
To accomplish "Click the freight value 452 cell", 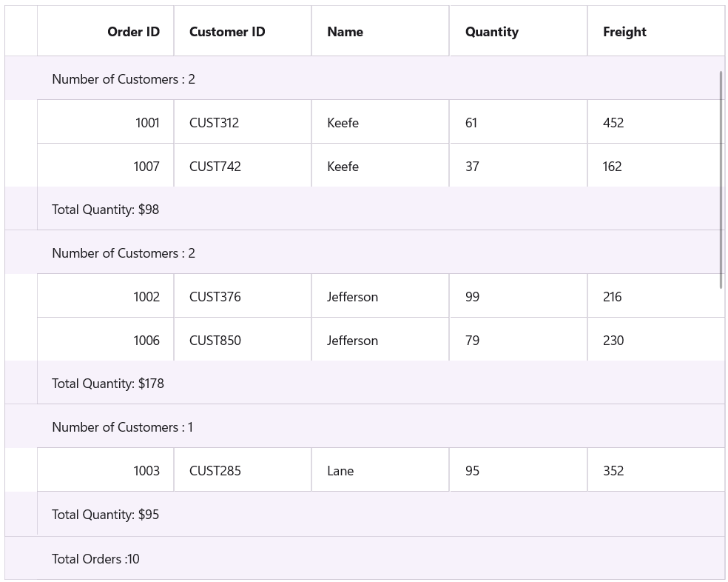I will coord(613,122).
